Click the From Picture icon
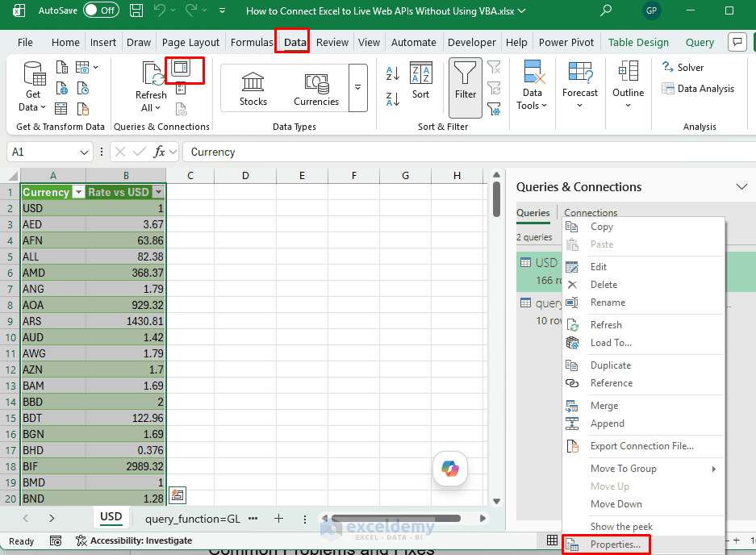Image resolution: width=756 pixels, height=555 pixels. tap(82, 67)
